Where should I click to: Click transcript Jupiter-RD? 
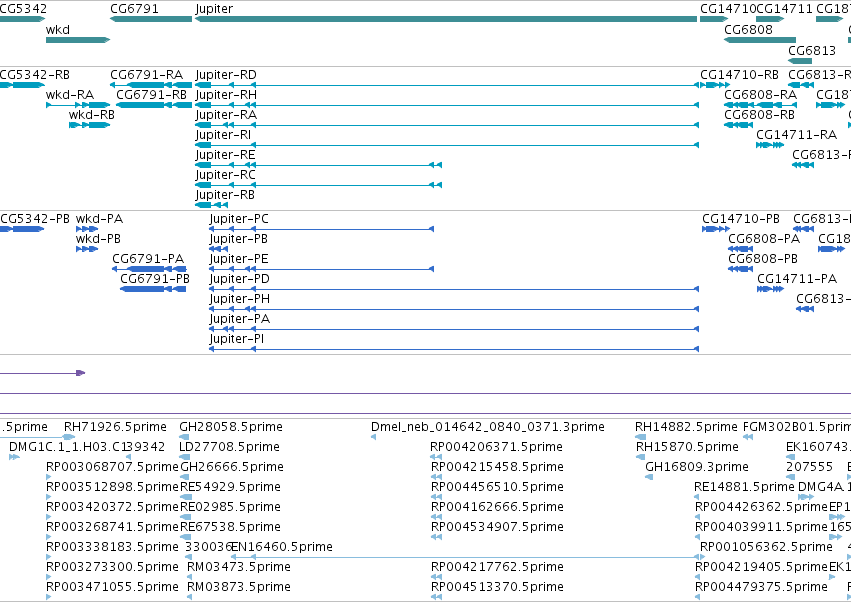pyautogui.click(x=447, y=85)
